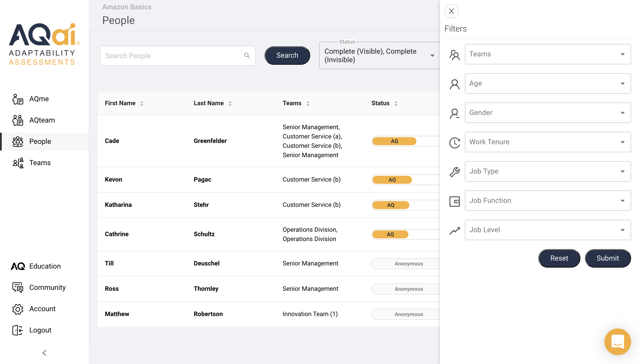
Task: Open the Gender filter dropdown
Action: [547, 113]
